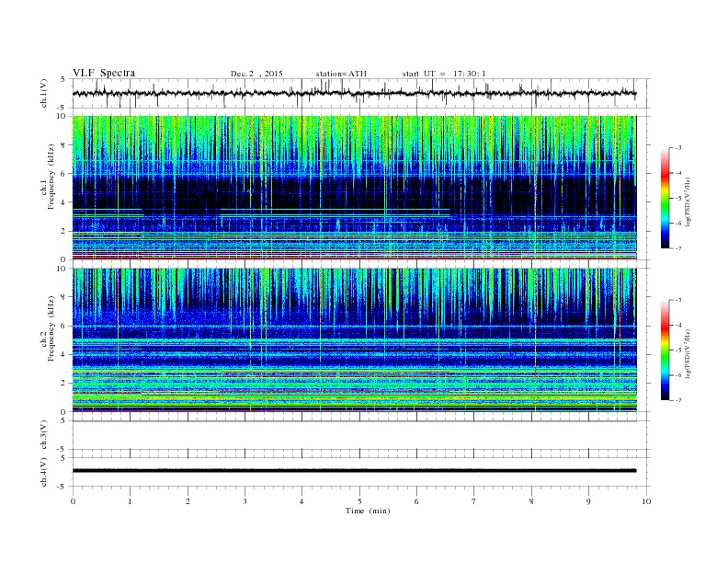This screenshot has width=728, height=563.
Task: Select the log(PSD) label beside ch.1 colorbar
Action: click(x=688, y=202)
